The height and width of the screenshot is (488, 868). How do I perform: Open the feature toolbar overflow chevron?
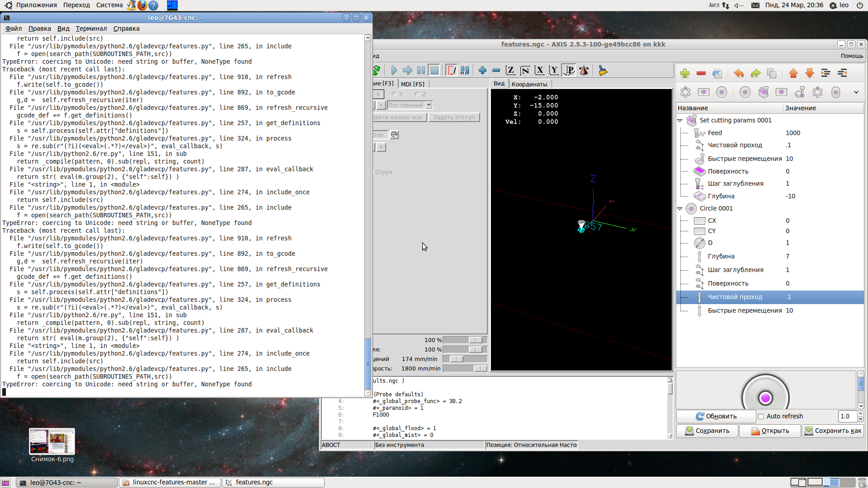pyautogui.click(x=856, y=92)
